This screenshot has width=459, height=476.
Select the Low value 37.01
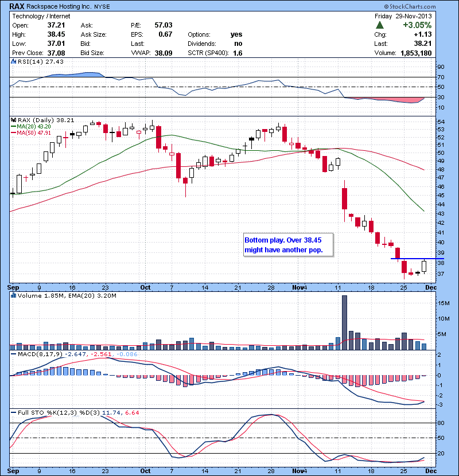[x=56, y=44]
